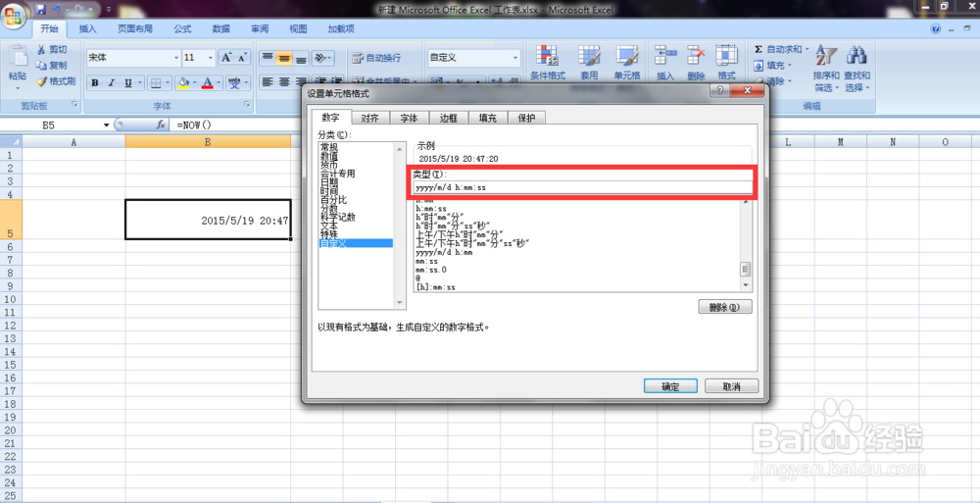Screen dimensions: 980x503
Task: Click the 删除(D) button
Action: (725, 307)
